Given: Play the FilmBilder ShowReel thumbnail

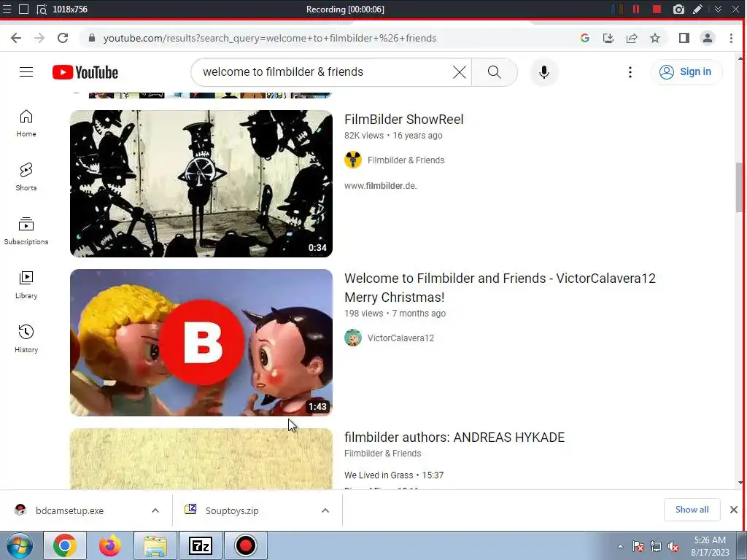Looking at the screenshot, I should pos(201,184).
